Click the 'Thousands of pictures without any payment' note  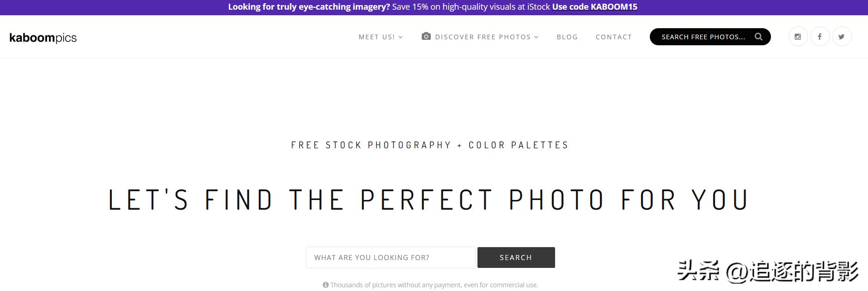coord(434,285)
